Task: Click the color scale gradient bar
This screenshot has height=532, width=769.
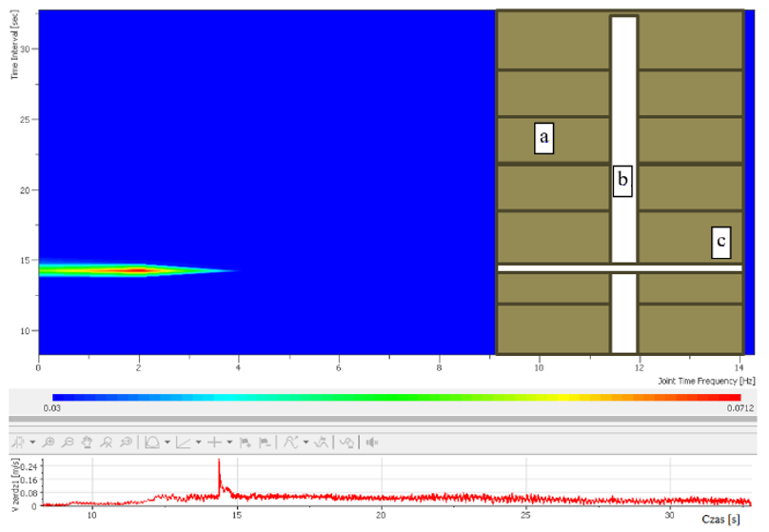Action: coord(396,397)
